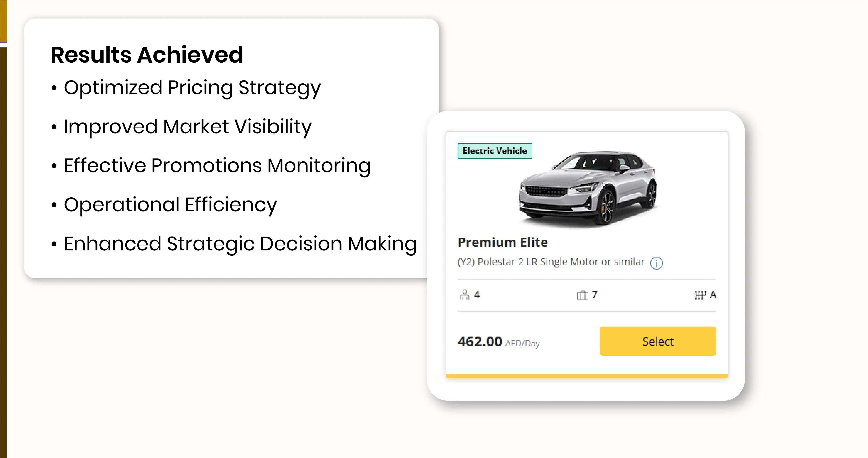Select the Effective Promotions Monitoring bullet
This screenshot has width=868, height=458.
[217, 166]
